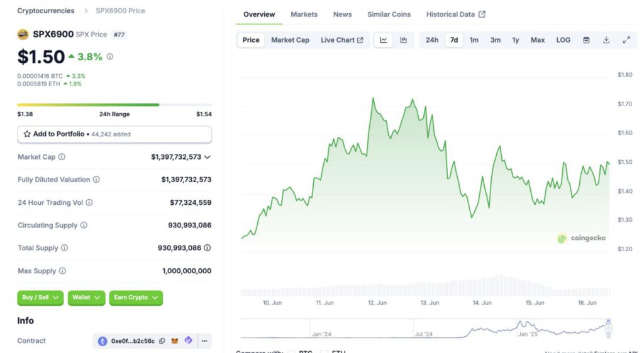
Task: Switch to Markets tab
Action: 304,14
